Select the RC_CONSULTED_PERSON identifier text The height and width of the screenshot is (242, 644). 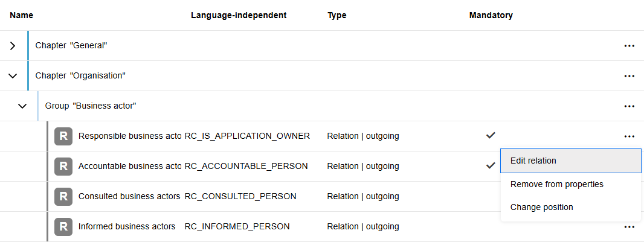240,196
